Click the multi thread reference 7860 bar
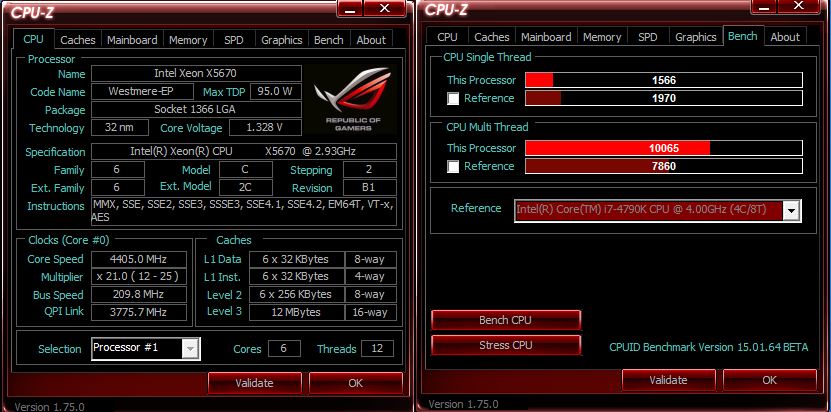This screenshot has height=412, width=831. click(664, 166)
